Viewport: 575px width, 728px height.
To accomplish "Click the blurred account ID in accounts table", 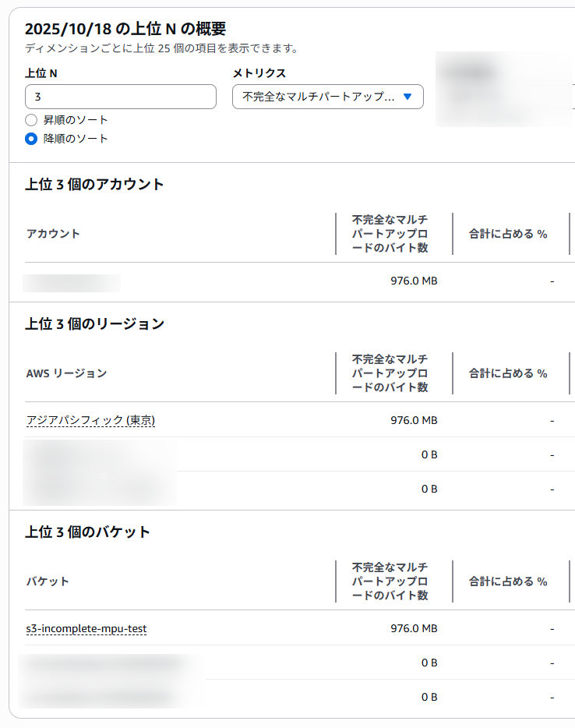I will [x=72, y=282].
